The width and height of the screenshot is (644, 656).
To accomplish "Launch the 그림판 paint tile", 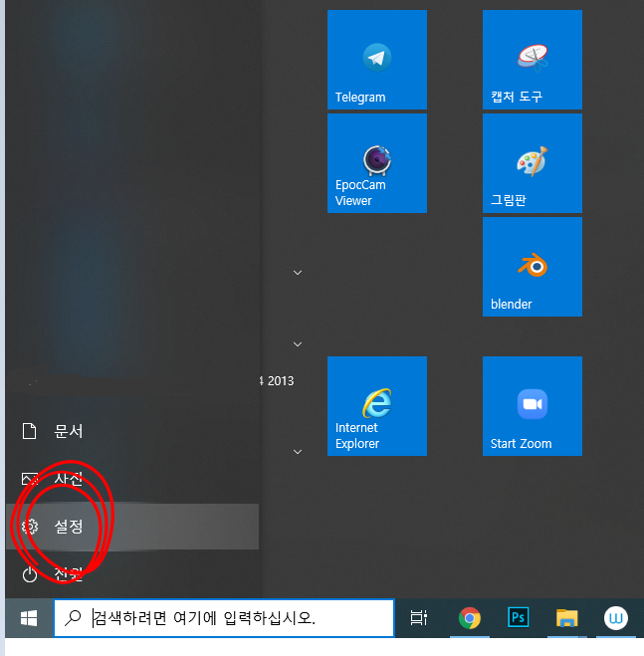I will click(x=533, y=163).
